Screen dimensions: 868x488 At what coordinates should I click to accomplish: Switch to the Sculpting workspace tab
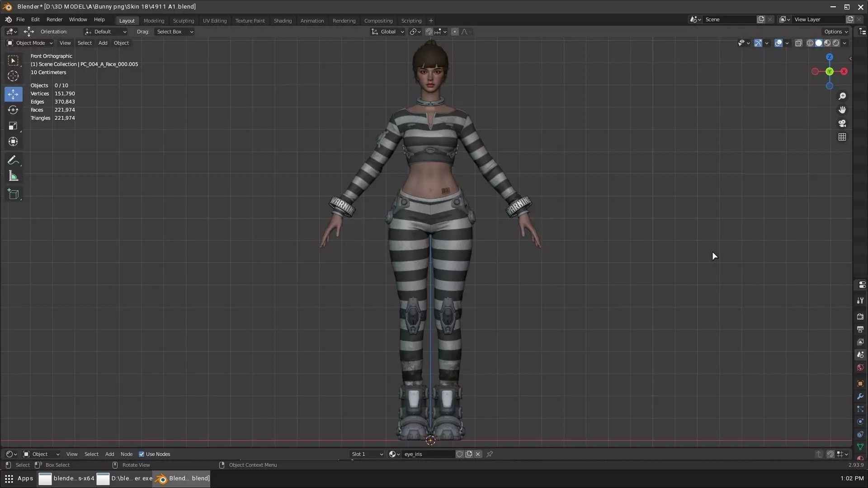(184, 21)
